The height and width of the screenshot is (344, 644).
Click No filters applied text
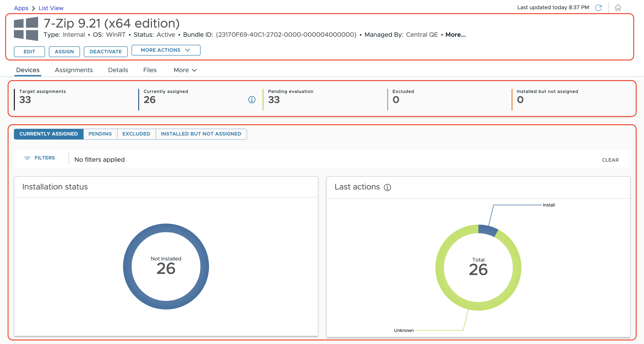pos(99,160)
